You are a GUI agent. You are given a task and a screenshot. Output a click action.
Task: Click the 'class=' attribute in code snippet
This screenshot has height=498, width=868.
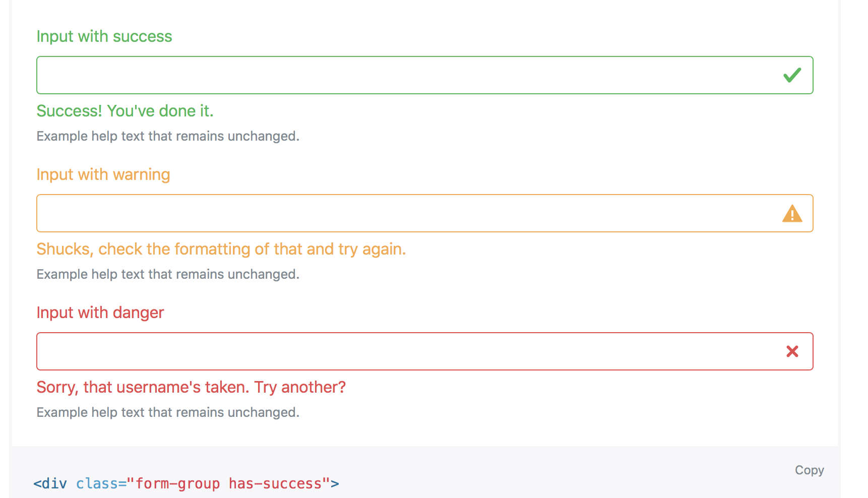pos(101,483)
